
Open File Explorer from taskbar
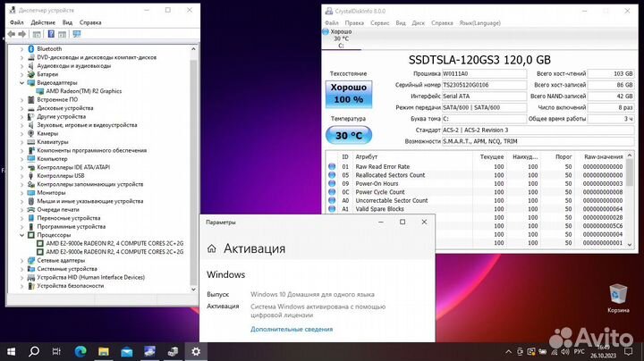(x=104, y=351)
